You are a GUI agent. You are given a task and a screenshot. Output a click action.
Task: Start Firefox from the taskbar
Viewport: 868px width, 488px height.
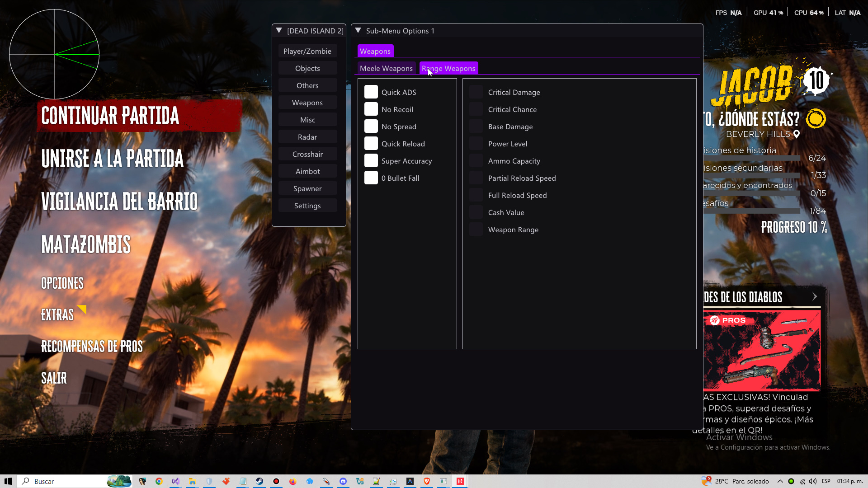[x=293, y=481]
